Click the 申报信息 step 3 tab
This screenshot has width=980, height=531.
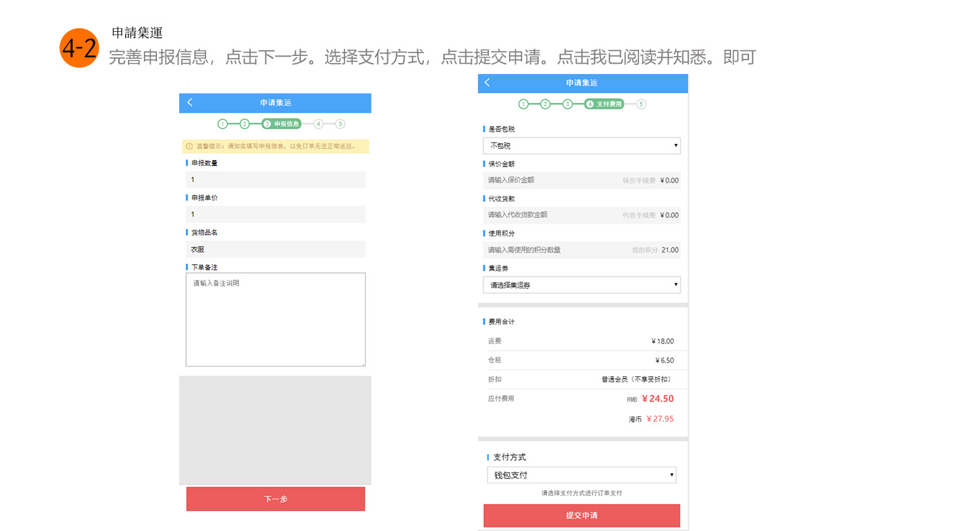tap(281, 124)
